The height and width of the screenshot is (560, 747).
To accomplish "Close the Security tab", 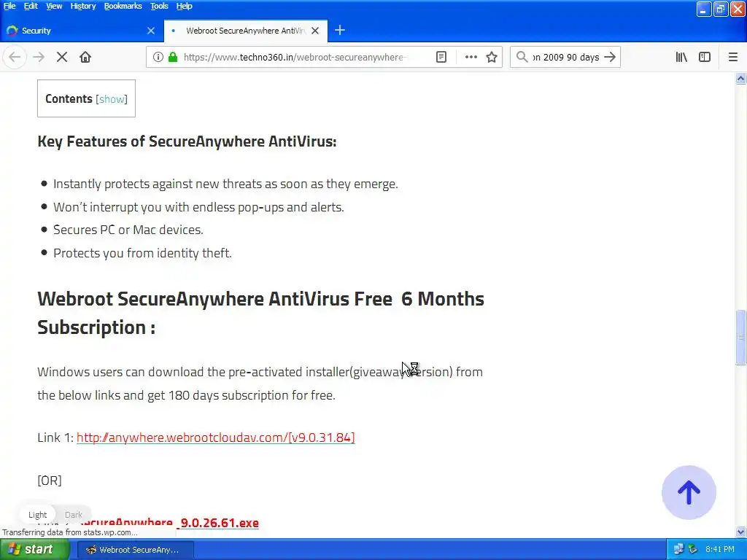I will tap(151, 31).
